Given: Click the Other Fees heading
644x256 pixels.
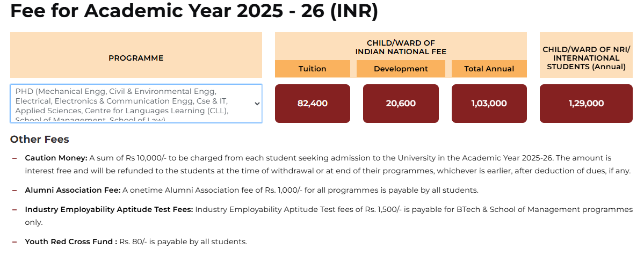Looking at the screenshot, I should 39,140.
